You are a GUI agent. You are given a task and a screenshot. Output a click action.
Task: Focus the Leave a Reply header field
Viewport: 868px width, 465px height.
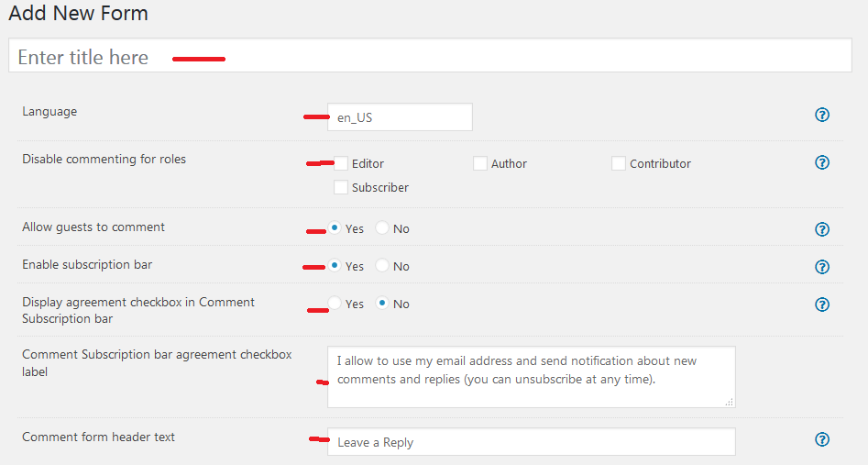(x=532, y=442)
